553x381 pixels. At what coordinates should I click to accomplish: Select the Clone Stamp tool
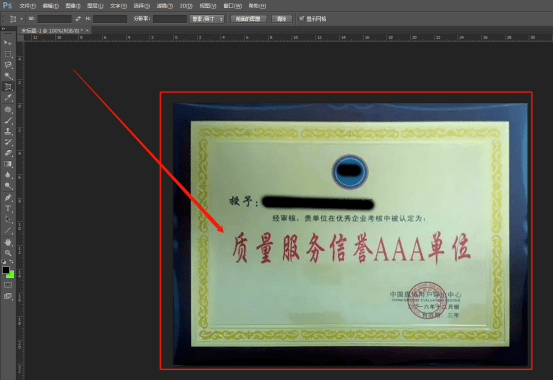coord(8,131)
